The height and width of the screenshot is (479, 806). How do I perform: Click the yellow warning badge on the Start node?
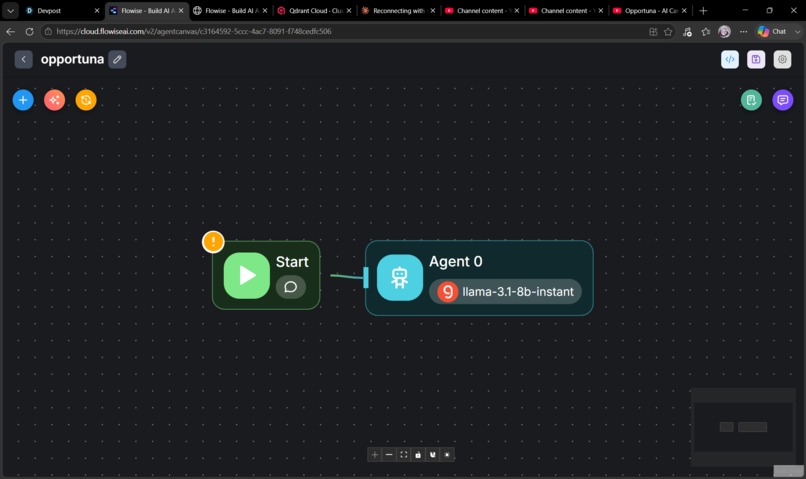pyautogui.click(x=213, y=242)
